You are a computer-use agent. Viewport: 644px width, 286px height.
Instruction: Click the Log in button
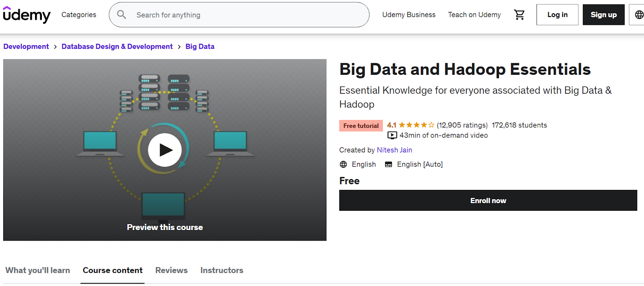click(557, 15)
